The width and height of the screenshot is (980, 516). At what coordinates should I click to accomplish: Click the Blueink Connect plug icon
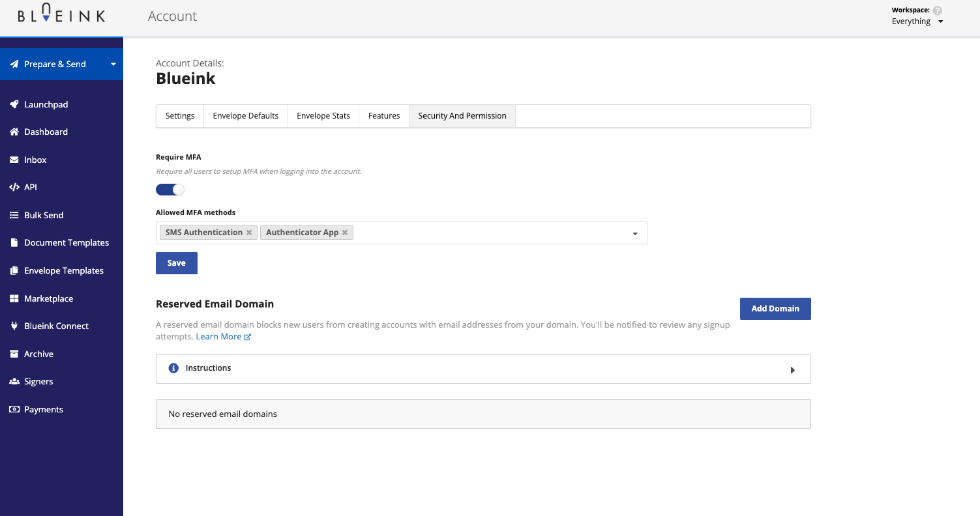14,326
